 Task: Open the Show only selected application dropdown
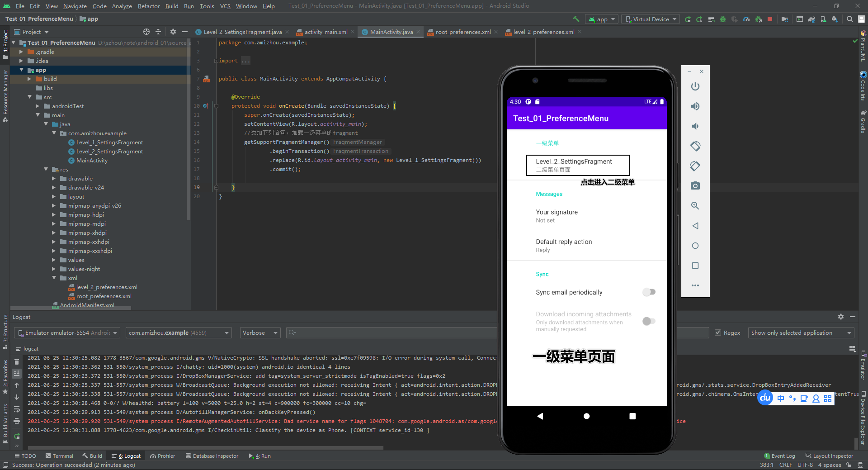tap(800, 332)
